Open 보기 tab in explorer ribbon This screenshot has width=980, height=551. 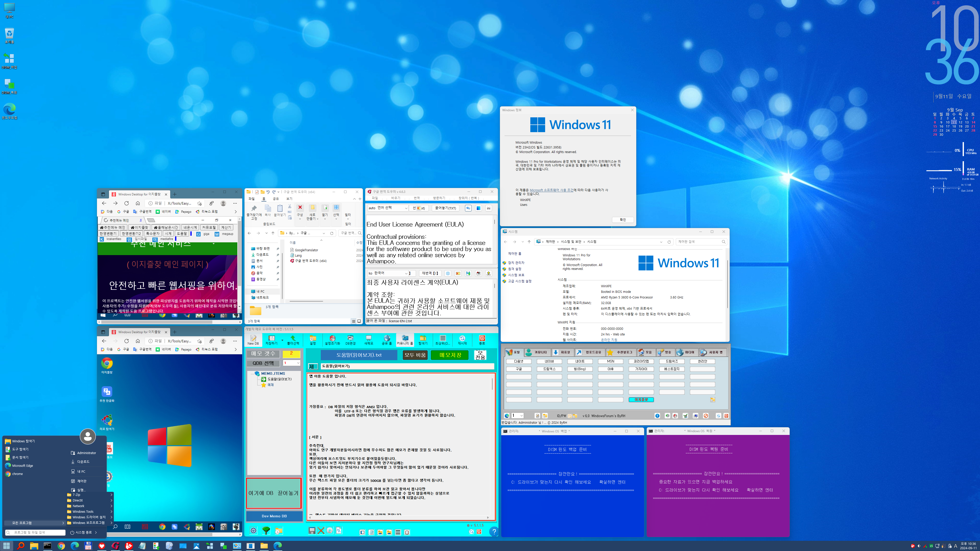(x=289, y=198)
